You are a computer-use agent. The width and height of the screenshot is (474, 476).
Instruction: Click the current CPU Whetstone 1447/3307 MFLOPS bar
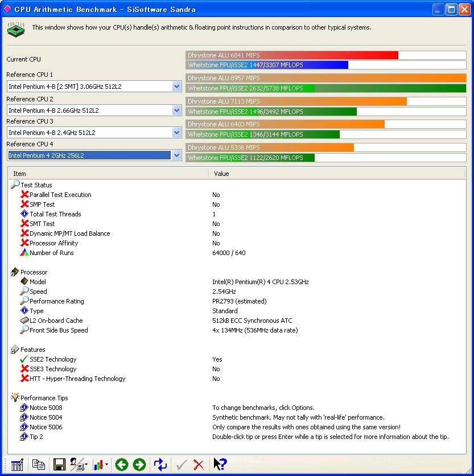click(326, 65)
